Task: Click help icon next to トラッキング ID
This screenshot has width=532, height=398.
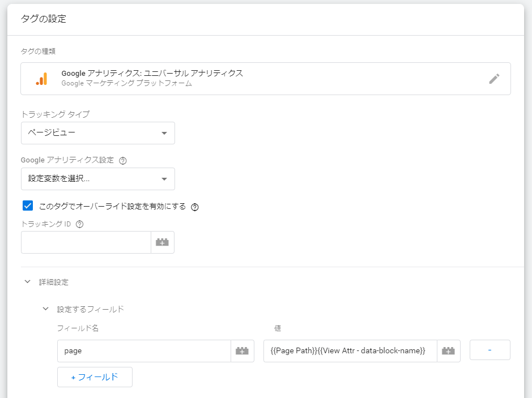Action: tap(79, 224)
